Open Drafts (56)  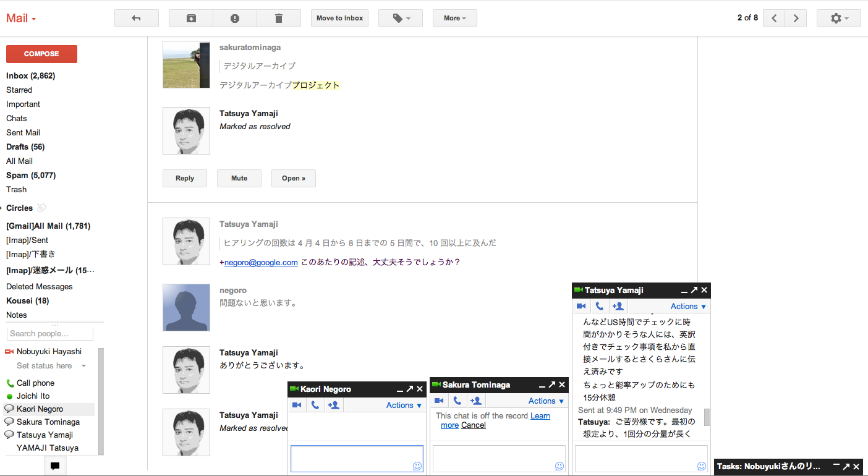pyautogui.click(x=25, y=147)
